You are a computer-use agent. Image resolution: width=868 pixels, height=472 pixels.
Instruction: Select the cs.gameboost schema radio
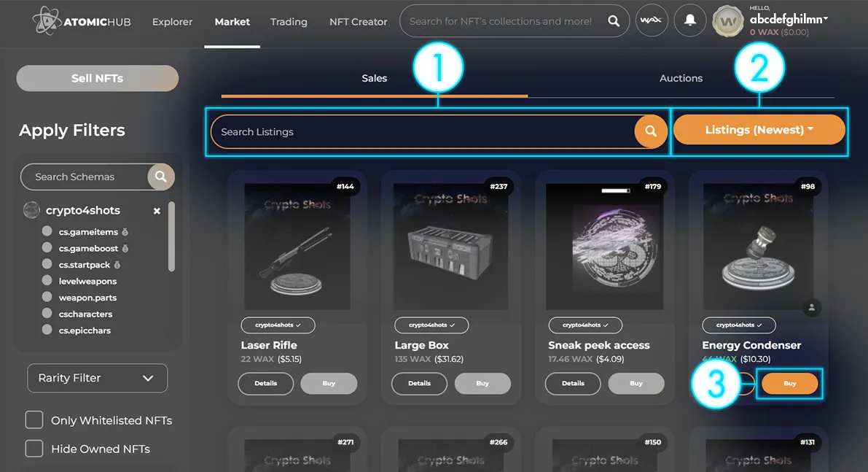[47, 247]
